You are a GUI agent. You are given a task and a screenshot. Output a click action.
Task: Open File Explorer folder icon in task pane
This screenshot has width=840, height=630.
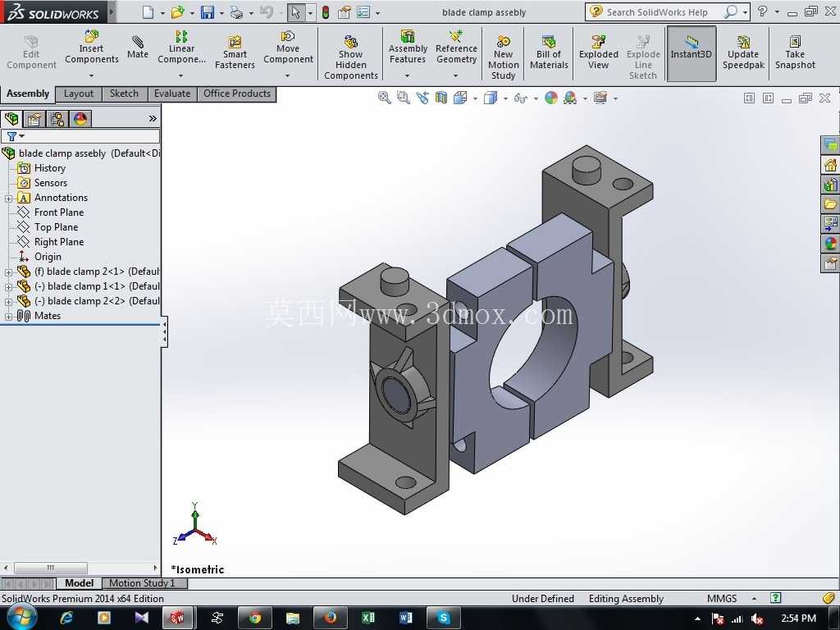point(830,204)
